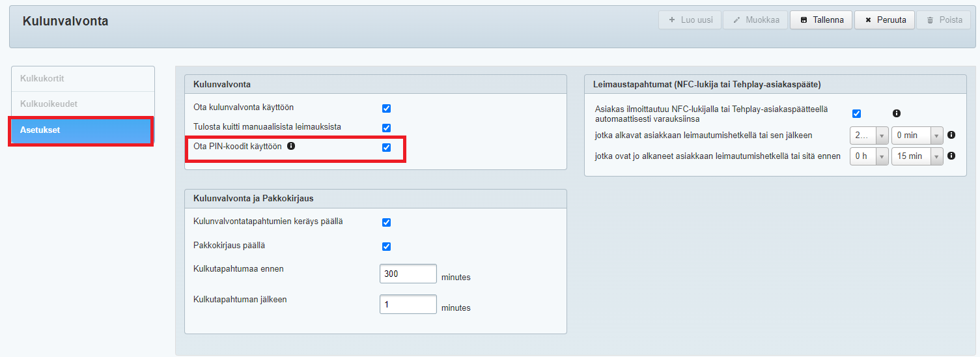Open the 0 min minutes dropdown
Viewport: 980px width, 357px height.
(x=917, y=136)
